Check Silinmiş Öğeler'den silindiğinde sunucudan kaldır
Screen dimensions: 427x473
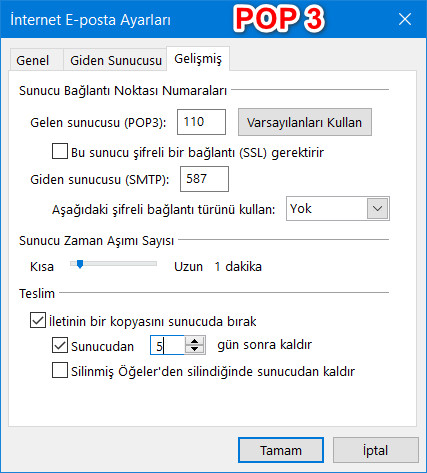coord(60,370)
